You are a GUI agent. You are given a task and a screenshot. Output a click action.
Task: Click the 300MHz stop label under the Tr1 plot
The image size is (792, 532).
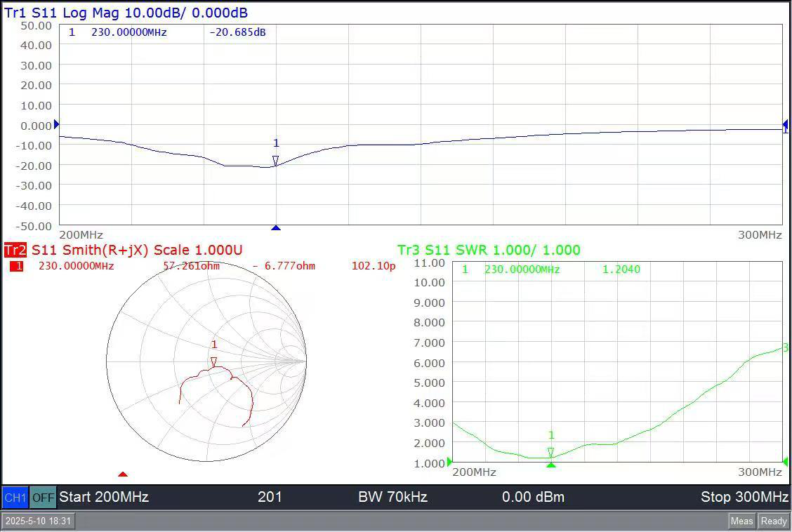pos(760,234)
